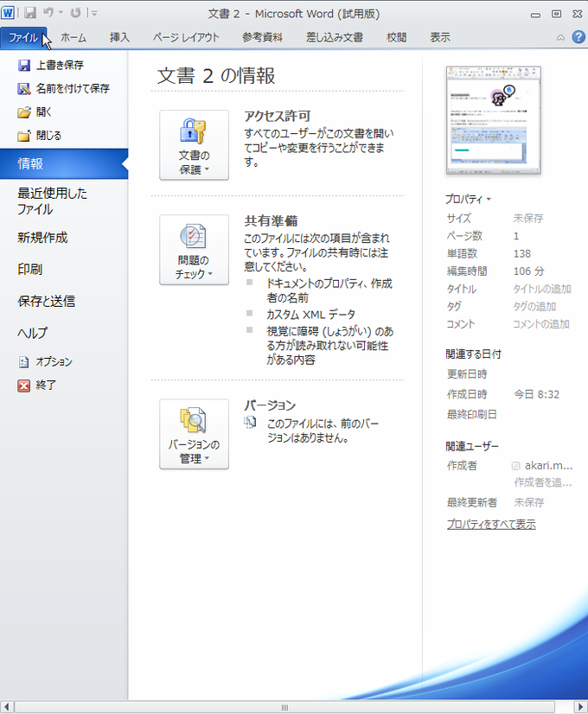588x714 pixels.
Task: Click the 共有準備 heading
Action: pyautogui.click(x=271, y=221)
